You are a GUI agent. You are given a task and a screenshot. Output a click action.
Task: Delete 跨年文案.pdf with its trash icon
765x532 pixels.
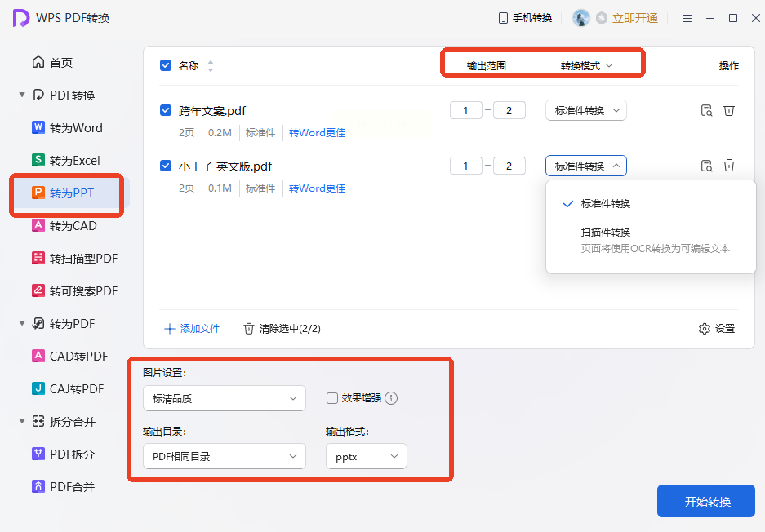(x=729, y=110)
